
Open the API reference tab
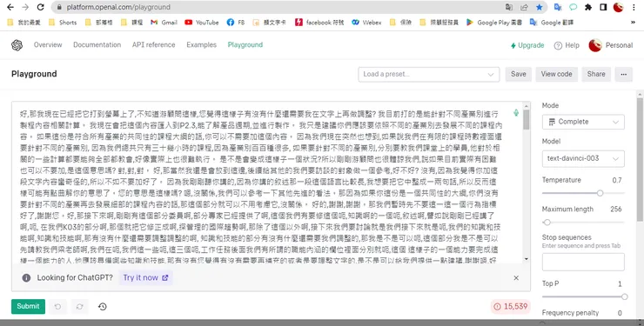[154, 44]
